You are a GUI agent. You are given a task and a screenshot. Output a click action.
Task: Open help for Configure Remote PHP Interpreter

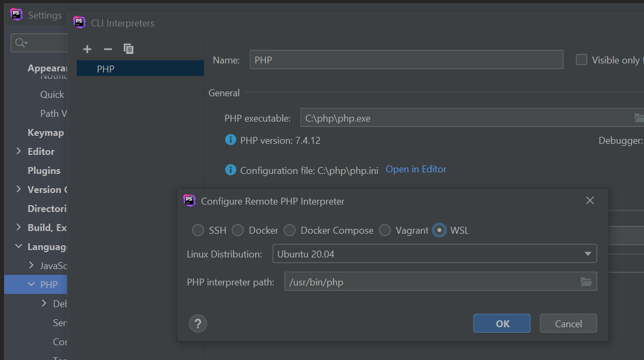click(x=198, y=324)
